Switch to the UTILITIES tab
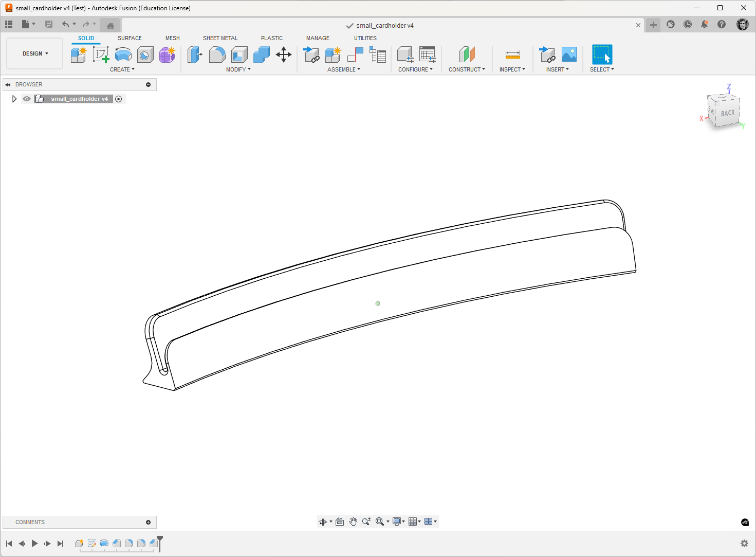Image resolution: width=756 pixels, height=557 pixels. click(365, 38)
